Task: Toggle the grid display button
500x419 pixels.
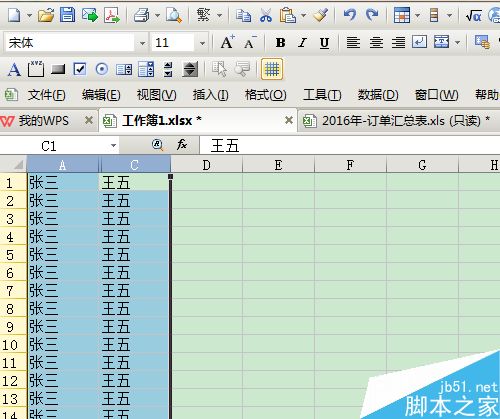Action: 272,69
